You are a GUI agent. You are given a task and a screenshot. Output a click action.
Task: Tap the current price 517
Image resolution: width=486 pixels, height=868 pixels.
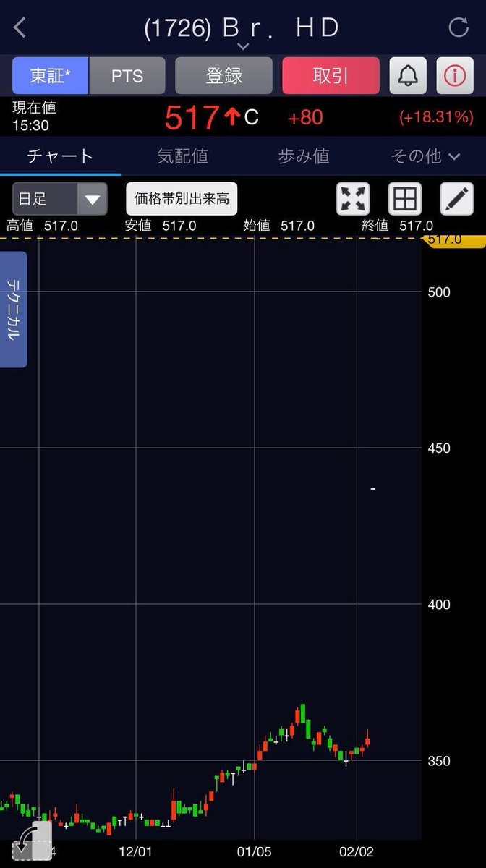tap(191, 117)
